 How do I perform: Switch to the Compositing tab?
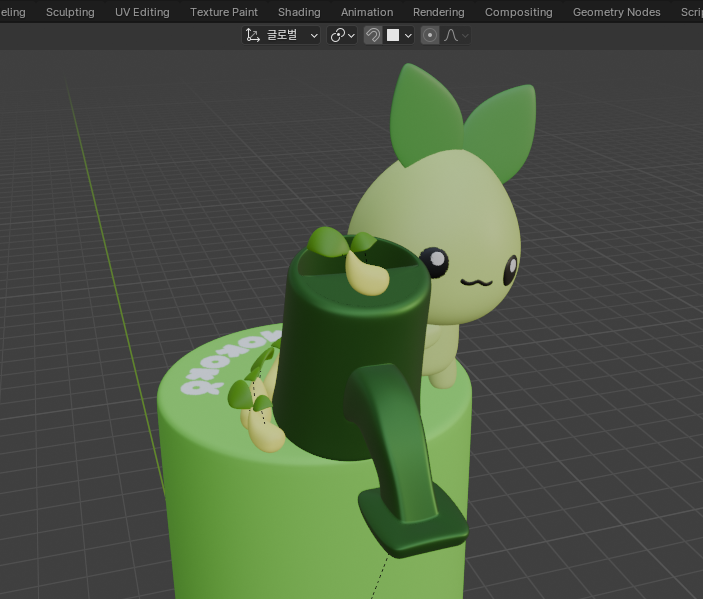518,12
